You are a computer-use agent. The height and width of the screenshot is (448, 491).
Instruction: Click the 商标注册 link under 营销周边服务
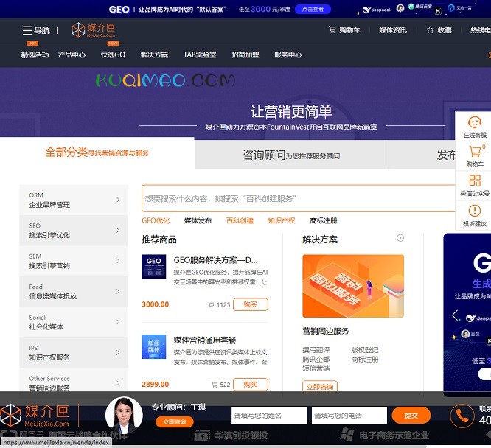pos(365,360)
